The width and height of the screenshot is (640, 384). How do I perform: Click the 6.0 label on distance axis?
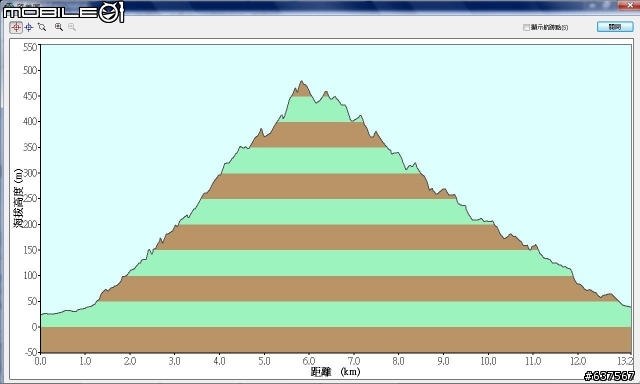pos(309,361)
